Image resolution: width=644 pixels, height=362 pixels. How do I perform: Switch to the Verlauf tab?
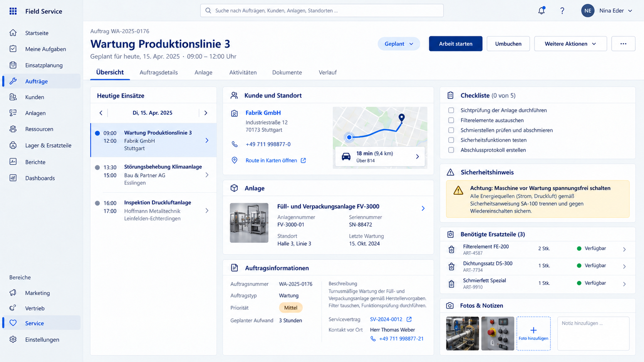pyautogui.click(x=328, y=72)
